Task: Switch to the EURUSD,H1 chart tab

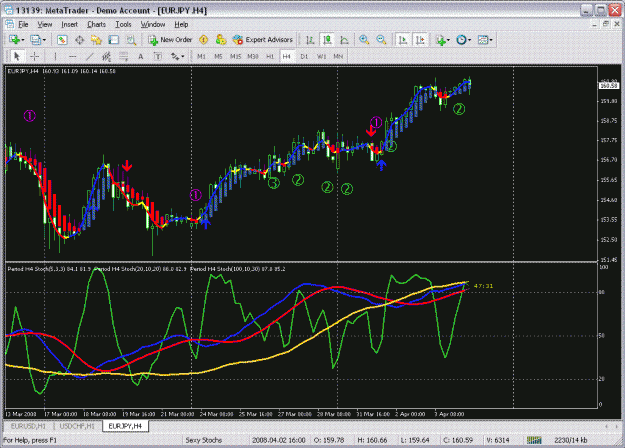Action: point(28,426)
